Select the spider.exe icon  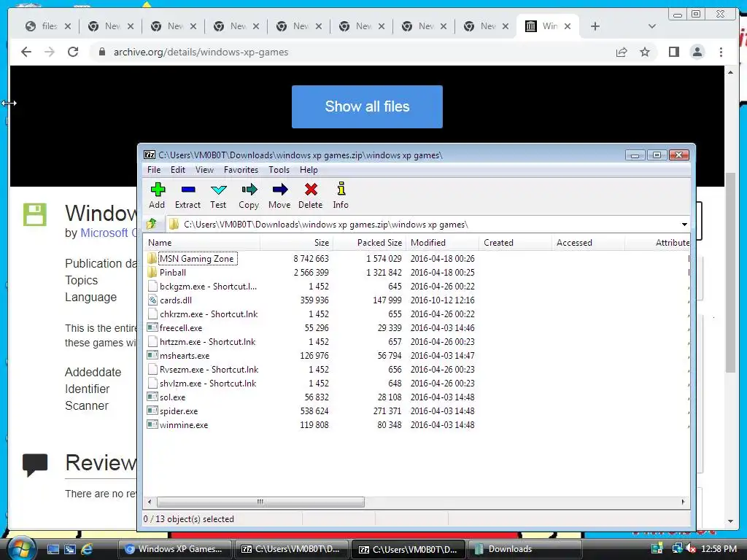point(152,411)
